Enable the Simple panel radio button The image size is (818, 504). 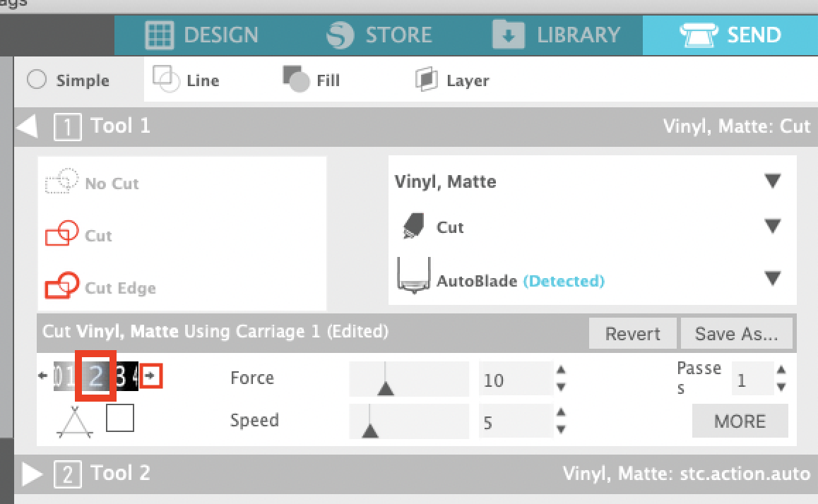pyautogui.click(x=36, y=80)
